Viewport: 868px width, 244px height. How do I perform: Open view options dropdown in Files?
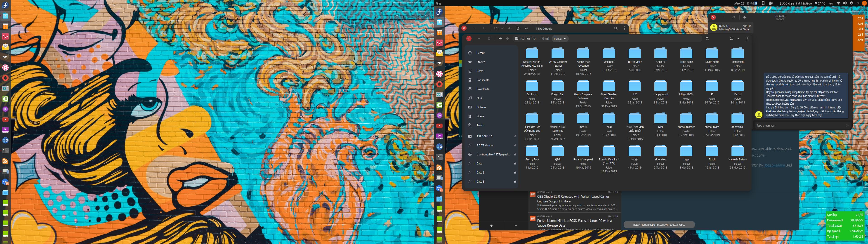point(739,39)
